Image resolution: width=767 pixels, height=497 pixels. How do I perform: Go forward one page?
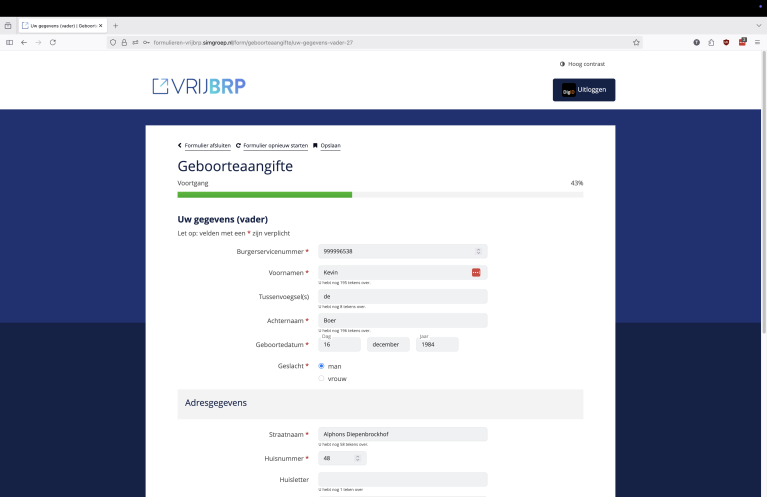[x=38, y=43]
